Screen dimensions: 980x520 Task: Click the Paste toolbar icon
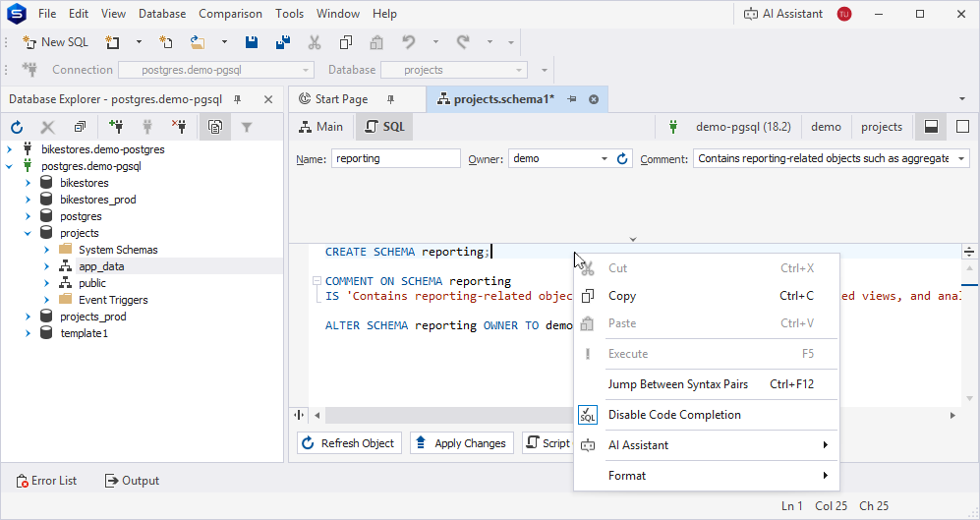pos(376,42)
